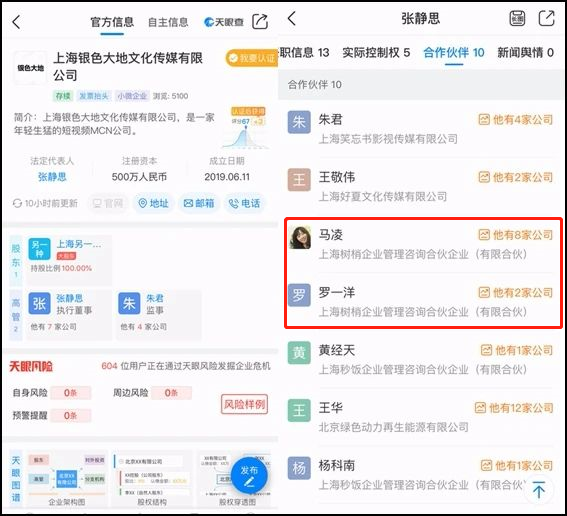Tap the 朱 avatar in executives section
The height and width of the screenshot is (516, 567).
[129, 303]
